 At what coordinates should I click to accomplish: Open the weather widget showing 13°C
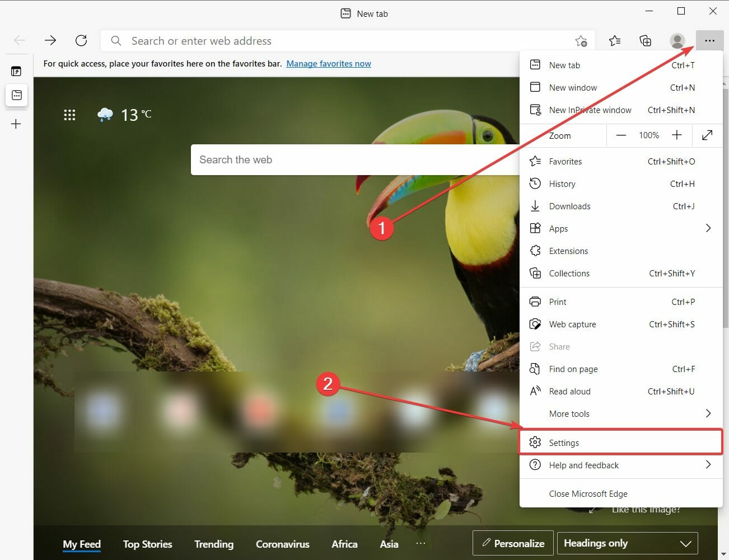point(123,115)
